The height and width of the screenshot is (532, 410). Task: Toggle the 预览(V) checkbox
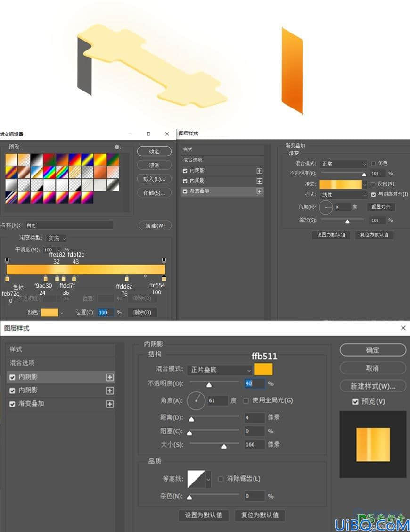click(355, 401)
